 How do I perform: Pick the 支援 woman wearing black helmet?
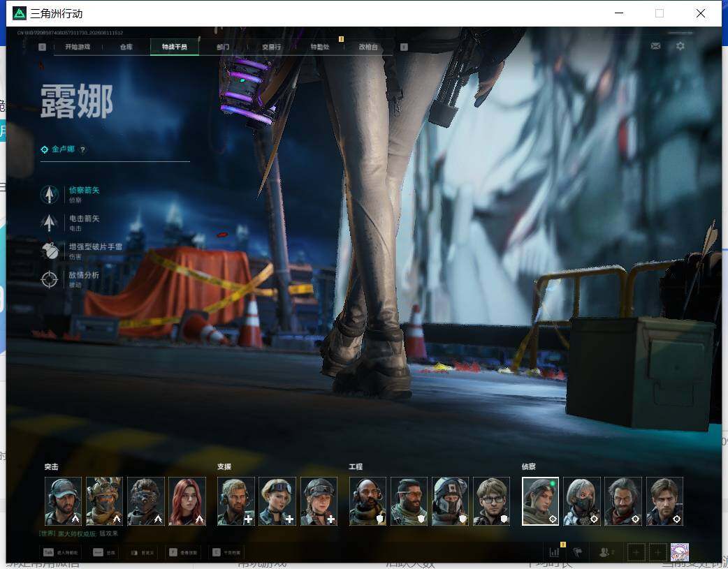click(319, 501)
